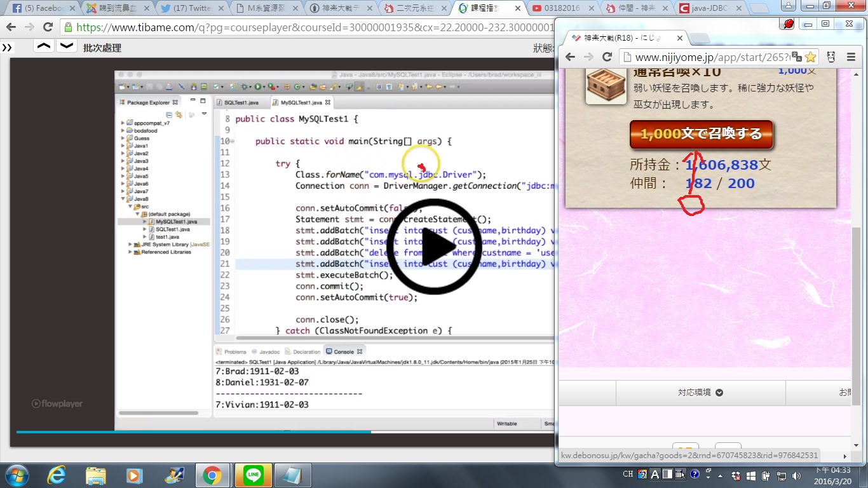Click the tibame URL address bar
This screenshot has height=488, width=868.
click(305, 27)
